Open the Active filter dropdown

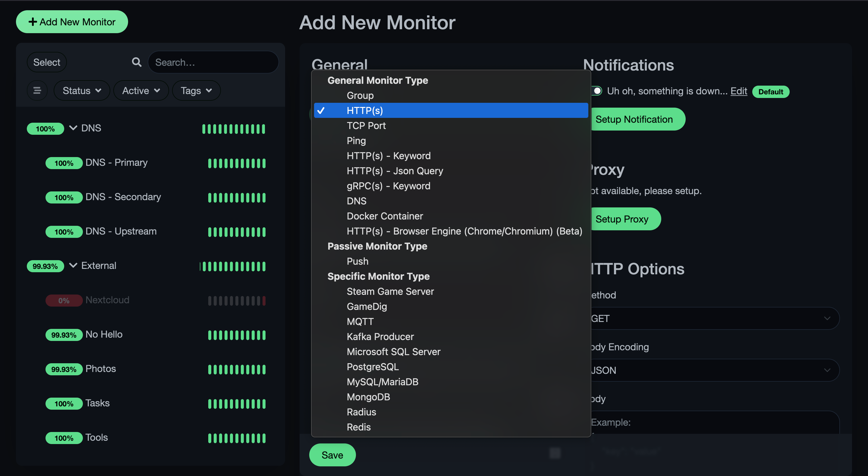[x=141, y=90]
